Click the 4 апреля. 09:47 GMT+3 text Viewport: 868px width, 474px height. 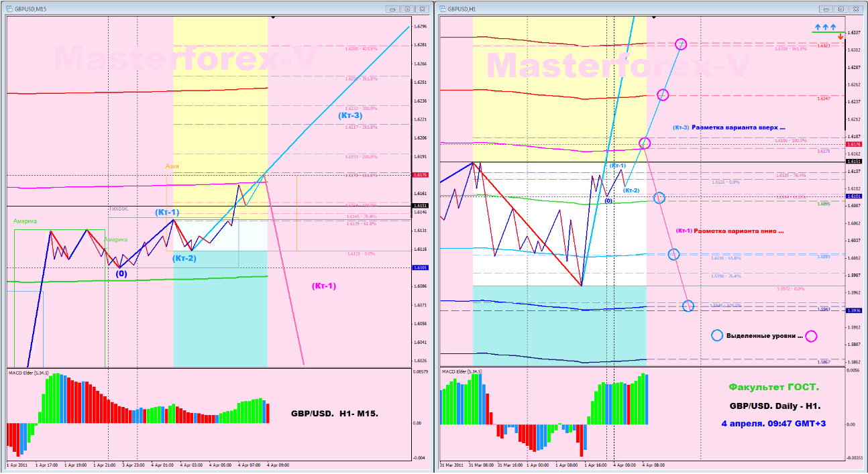[x=773, y=424]
